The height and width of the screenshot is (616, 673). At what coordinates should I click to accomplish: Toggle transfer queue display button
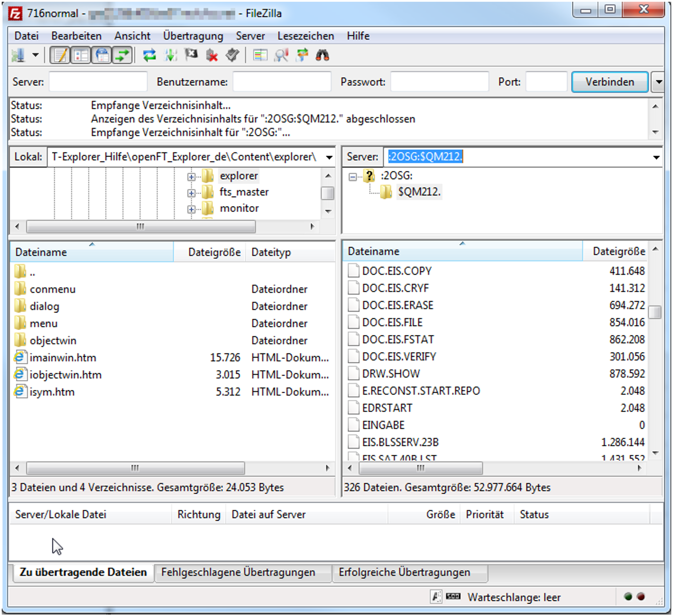[x=122, y=55]
